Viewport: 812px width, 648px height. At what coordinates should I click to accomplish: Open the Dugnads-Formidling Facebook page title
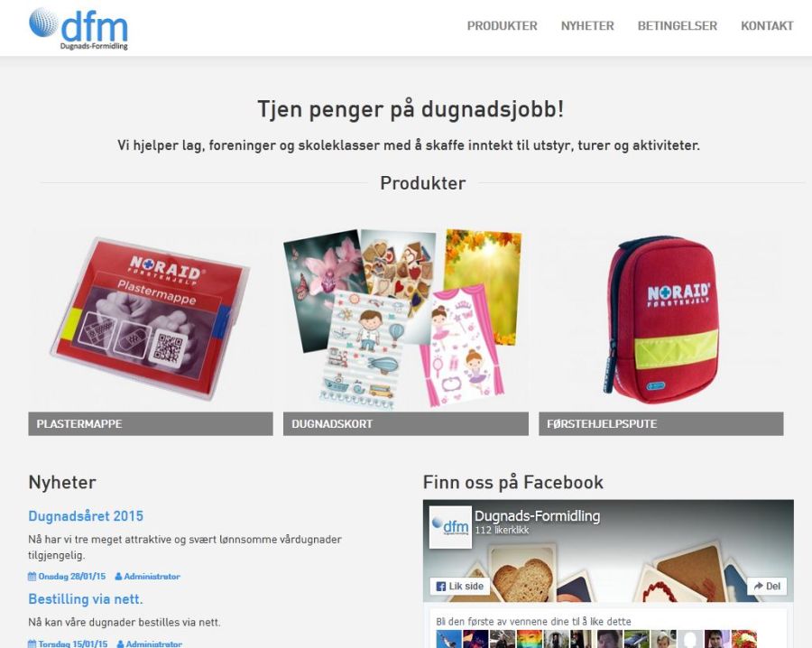537,516
